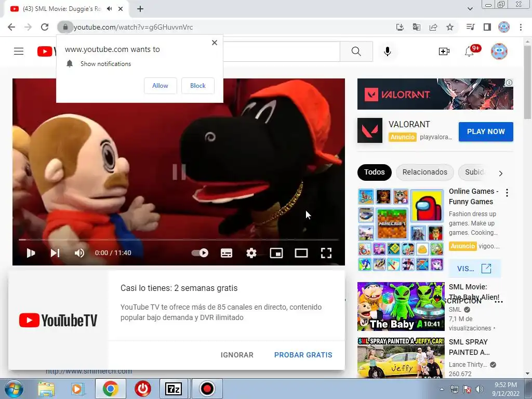Open ad info icon on Valorant banner

[x=509, y=83]
